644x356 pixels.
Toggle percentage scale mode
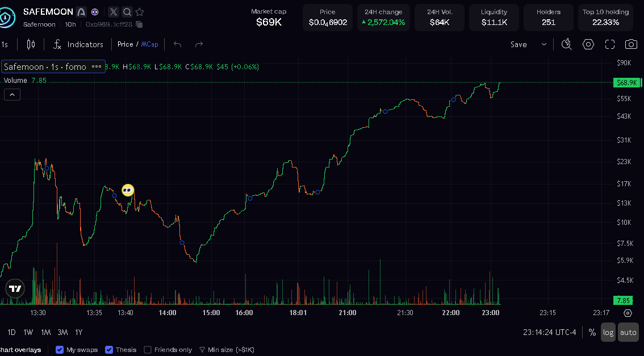pyautogui.click(x=592, y=332)
